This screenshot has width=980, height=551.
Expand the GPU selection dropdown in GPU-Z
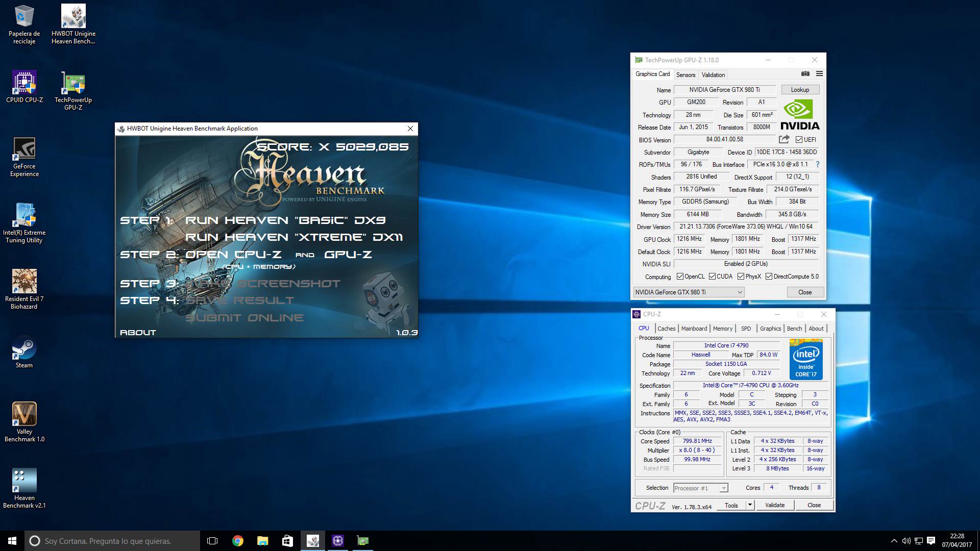click(689, 292)
